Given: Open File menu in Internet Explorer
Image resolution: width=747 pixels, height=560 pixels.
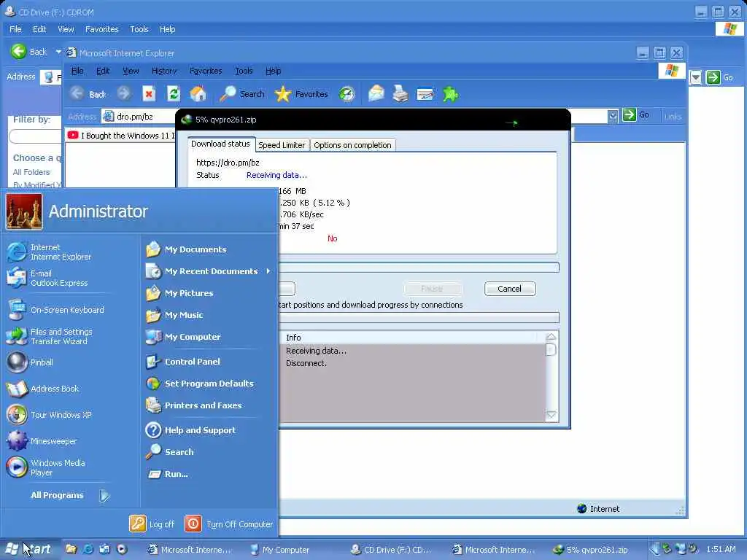Looking at the screenshot, I should 77,71.
